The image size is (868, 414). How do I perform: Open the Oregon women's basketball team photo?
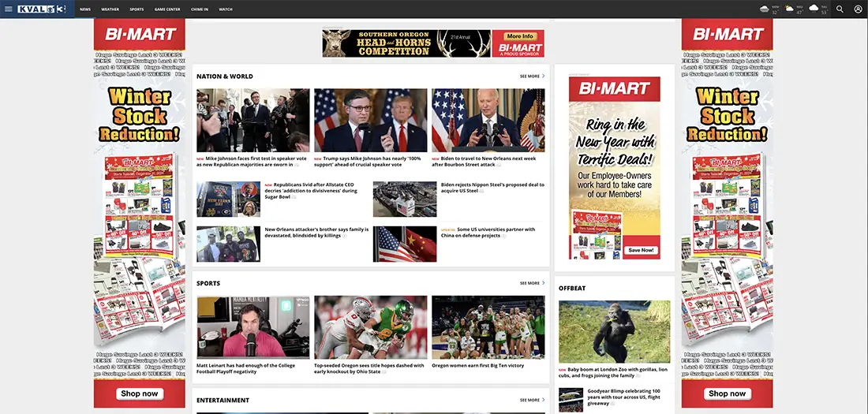click(x=488, y=327)
